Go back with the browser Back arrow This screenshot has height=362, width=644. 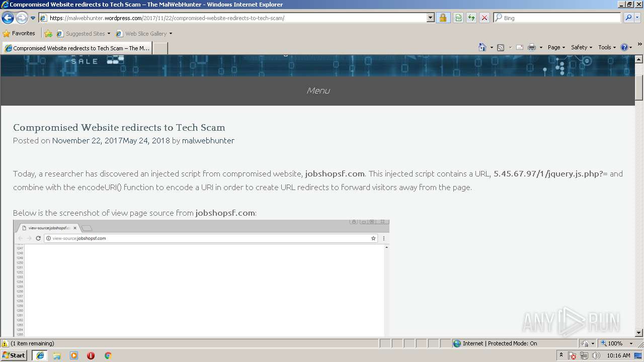pyautogui.click(x=8, y=18)
